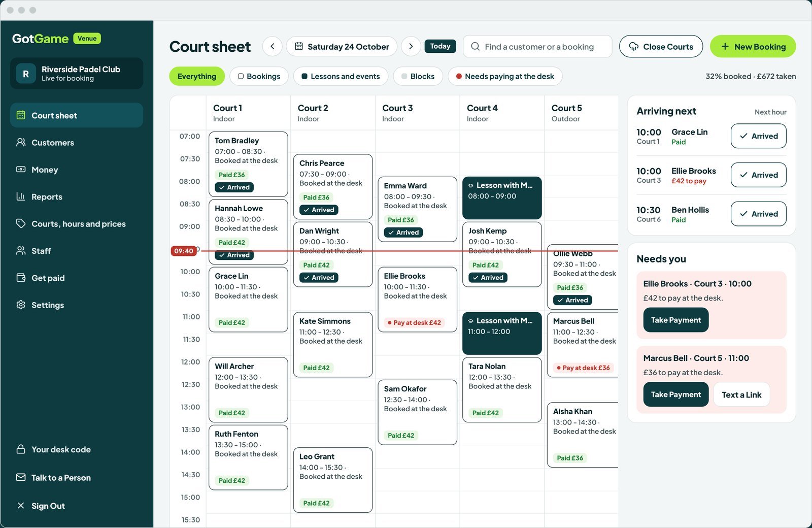Click the Close Courts button
Image resolution: width=812 pixels, height=528 pixels.
click(x=661, y=47)
